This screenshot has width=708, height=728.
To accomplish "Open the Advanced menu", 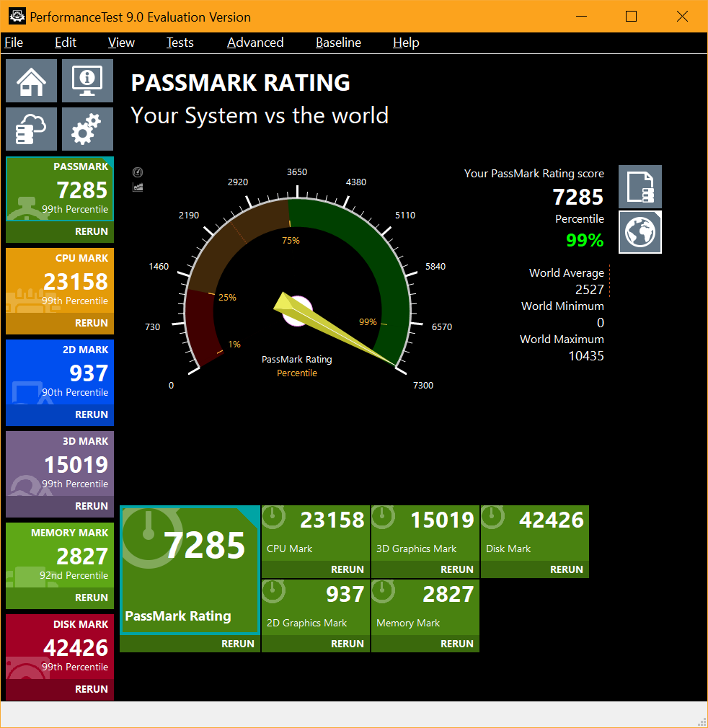I will [x=255, y=43].
